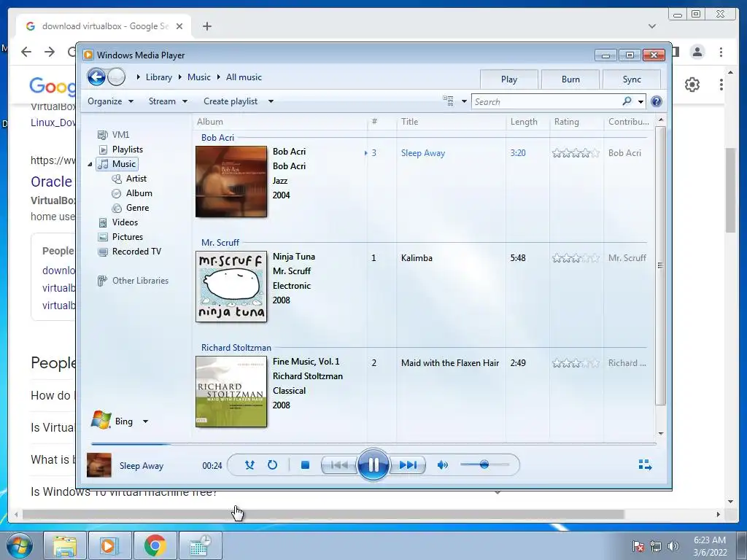
Task: Select VM1 in the navigation pane
Action: click(x=113, y=135)
